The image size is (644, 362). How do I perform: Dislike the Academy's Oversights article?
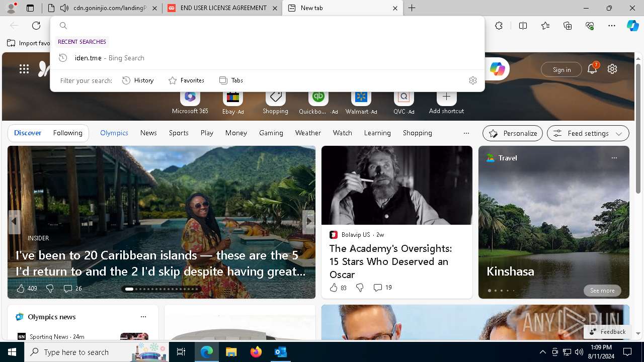click(x=360, y=288)
